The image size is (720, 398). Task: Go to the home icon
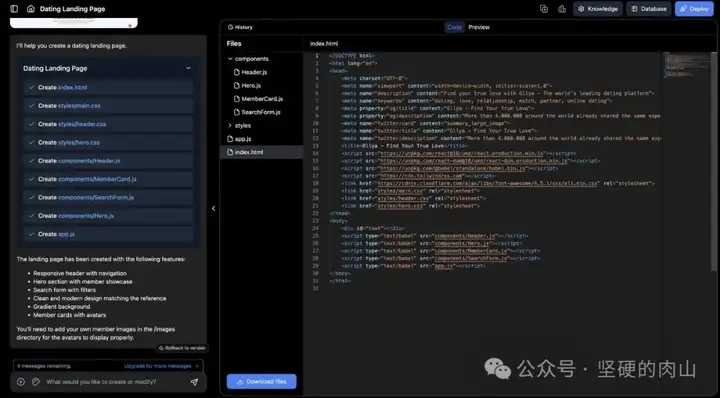[x=31, y=9]
